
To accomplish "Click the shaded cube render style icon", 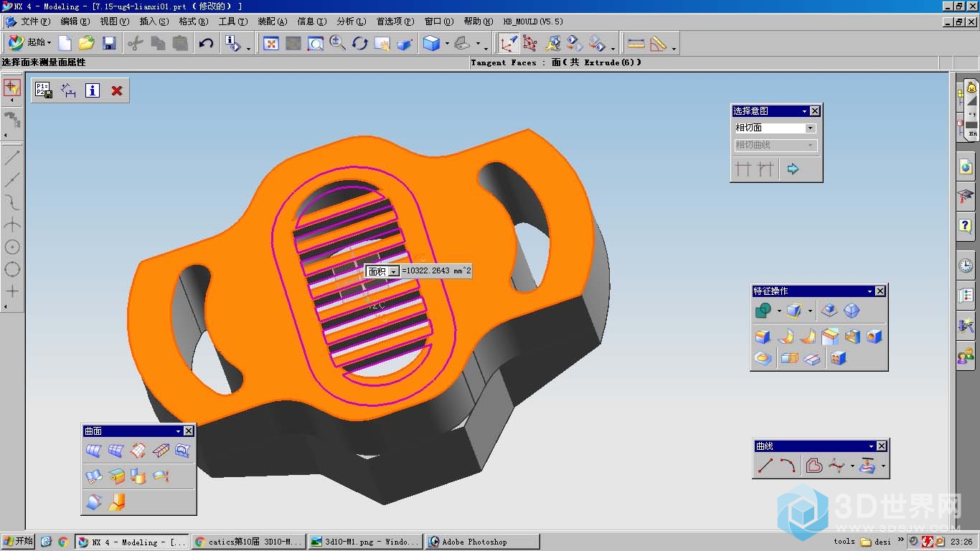I will tap(431, 44).
